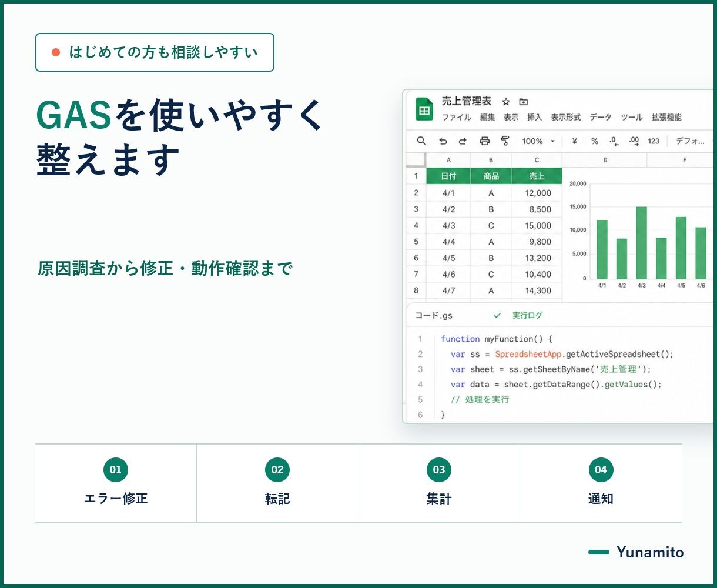This screenshot has width=717, height=588.
Task: Switch to the コード.gs tab
Action: coord(434,316)
